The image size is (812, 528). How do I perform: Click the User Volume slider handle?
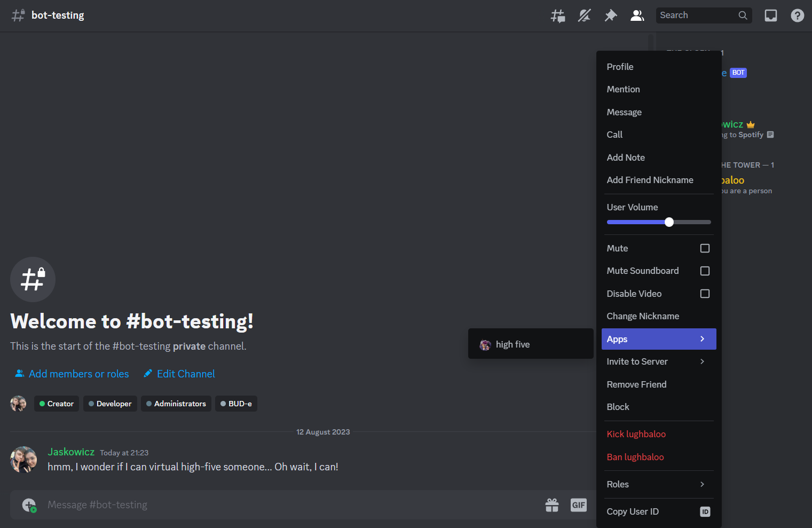click(669, 222)
